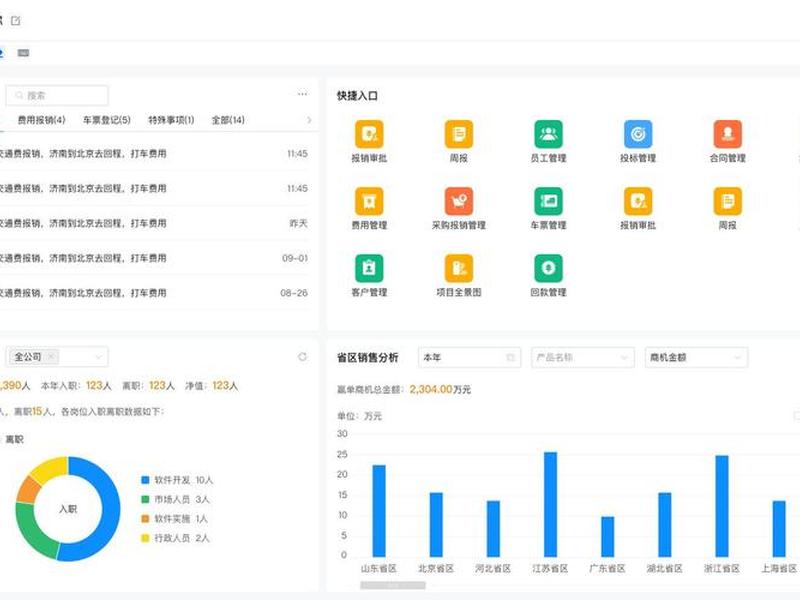
Task: Switch to the 全部(14) tab
Action: [228, 120]
